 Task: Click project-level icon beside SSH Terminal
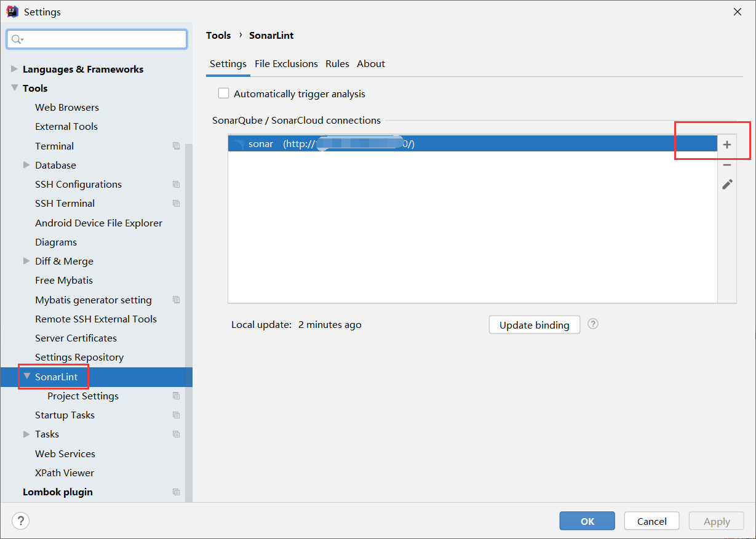177,203
